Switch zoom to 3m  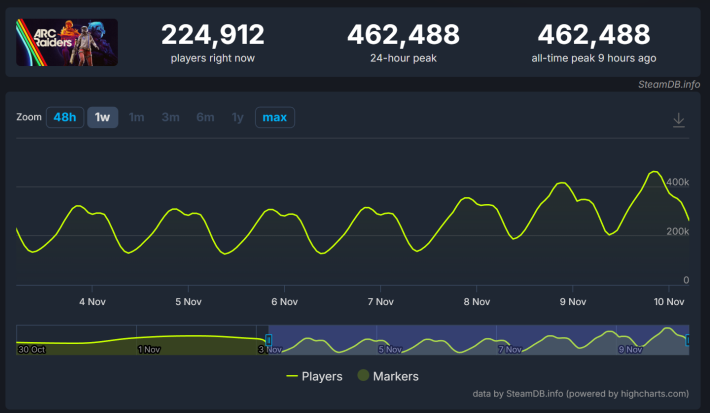click(171, 117)
